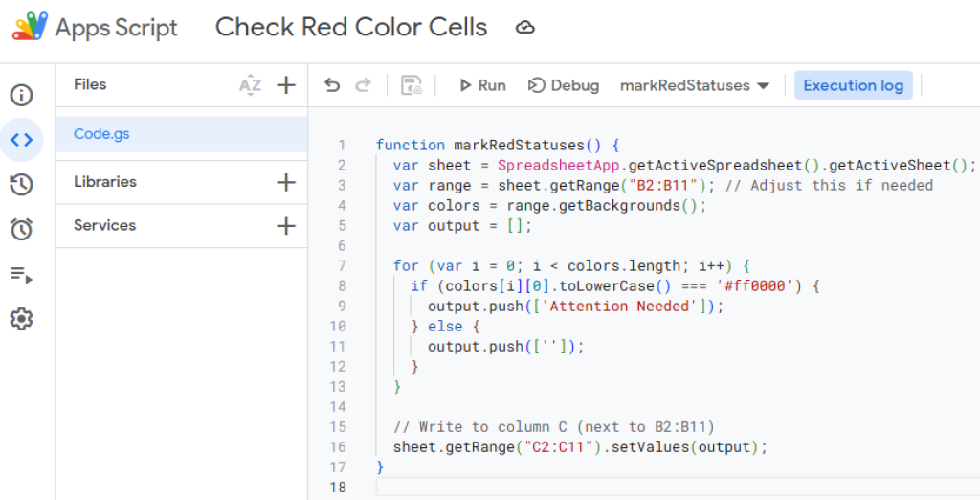This screenshot has width=980, height=500.
Task: Click the cloud save status icon
Action: click(524, 28)
